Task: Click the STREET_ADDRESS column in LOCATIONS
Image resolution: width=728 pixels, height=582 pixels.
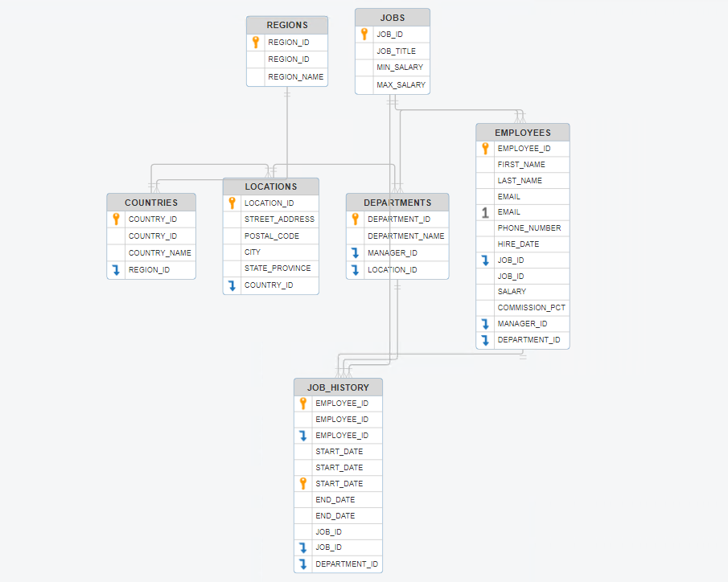Action: pos(276,219)
